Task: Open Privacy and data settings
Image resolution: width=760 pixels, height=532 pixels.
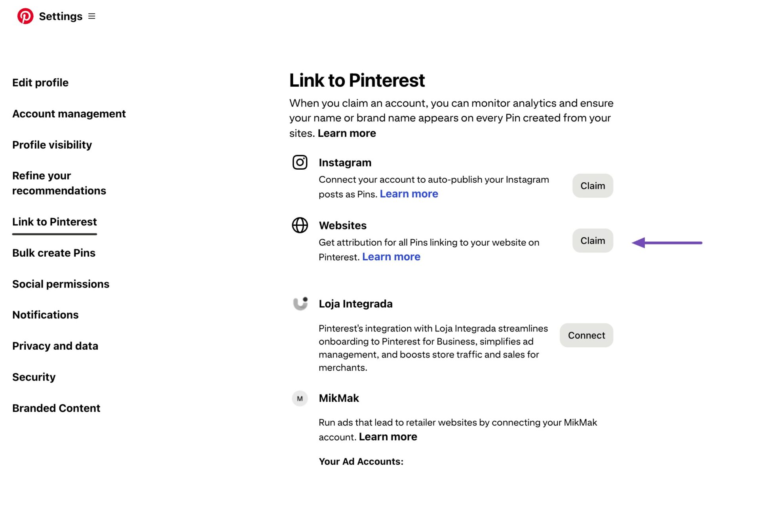Action: (x=55, y=346)
